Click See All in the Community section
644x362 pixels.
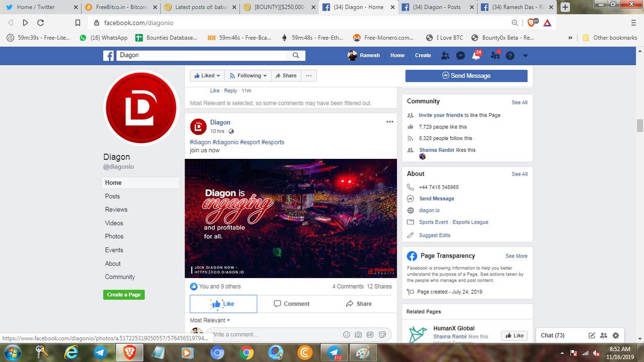pos(519,102)
